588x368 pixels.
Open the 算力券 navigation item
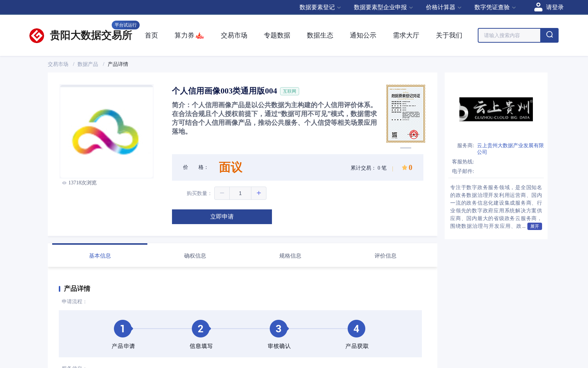(184, 35)
